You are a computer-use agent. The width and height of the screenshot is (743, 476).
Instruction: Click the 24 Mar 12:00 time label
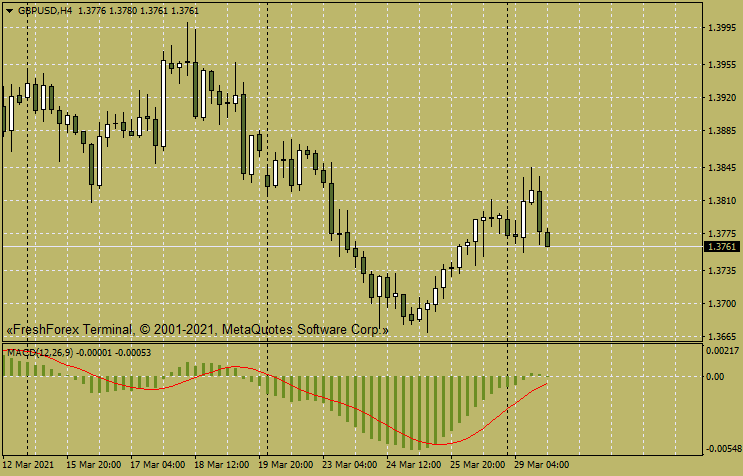(413, 465)
